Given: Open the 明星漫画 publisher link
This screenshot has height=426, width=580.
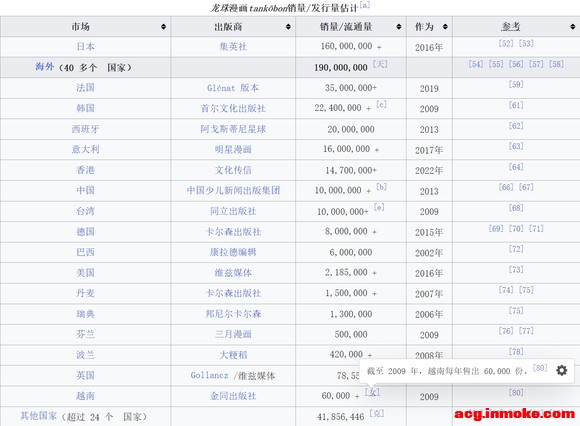Looking at the screenshot, I should pyautogui.click(x=233, y=149).
